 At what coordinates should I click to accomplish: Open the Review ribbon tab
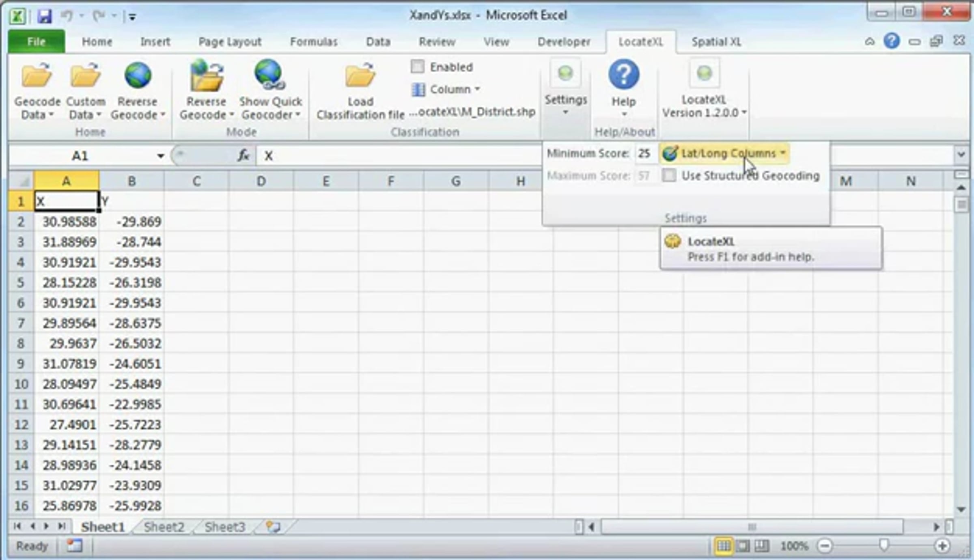click(437, 42)
